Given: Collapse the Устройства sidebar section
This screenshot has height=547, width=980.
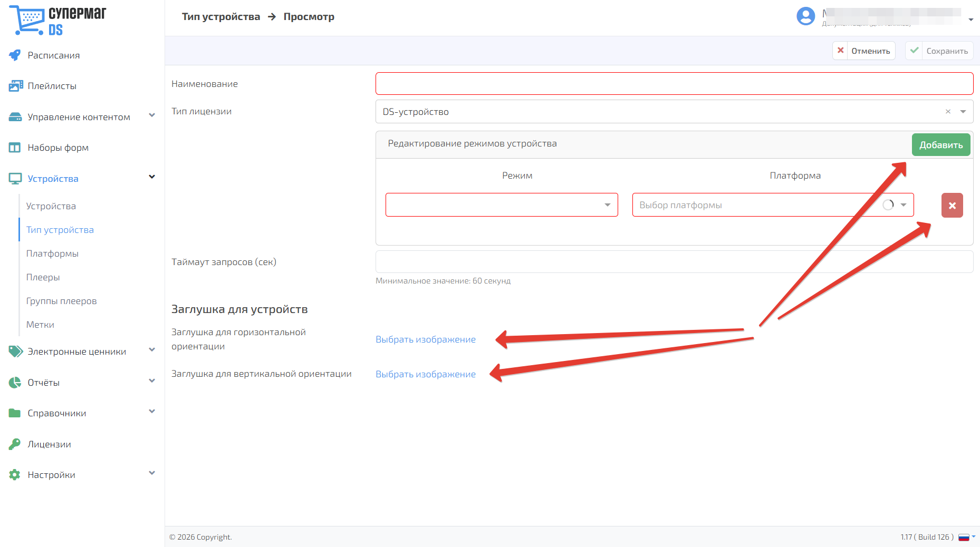Looking at the screenshot, I should (x=152, y=177).
